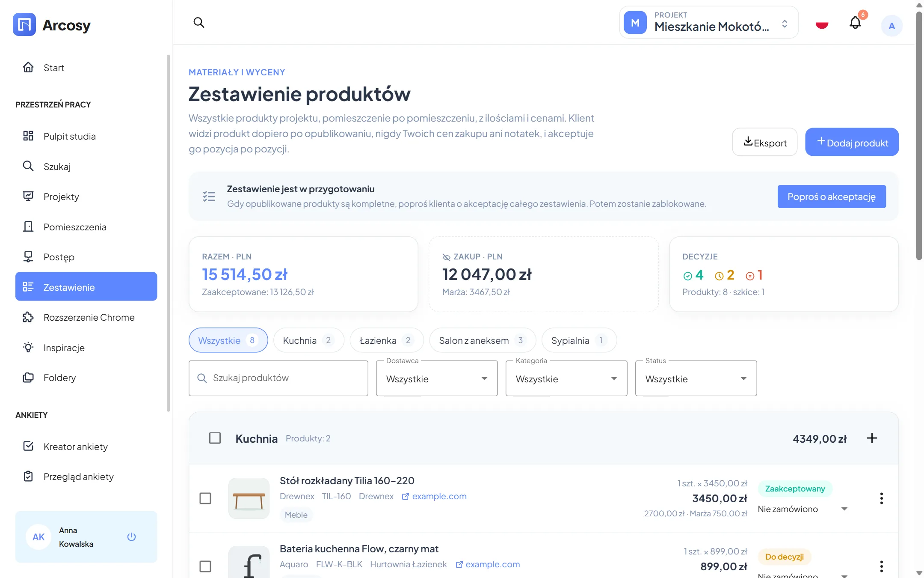Go to Start home icon
This screenshot has height=578, width=924.
pos(28,68)
